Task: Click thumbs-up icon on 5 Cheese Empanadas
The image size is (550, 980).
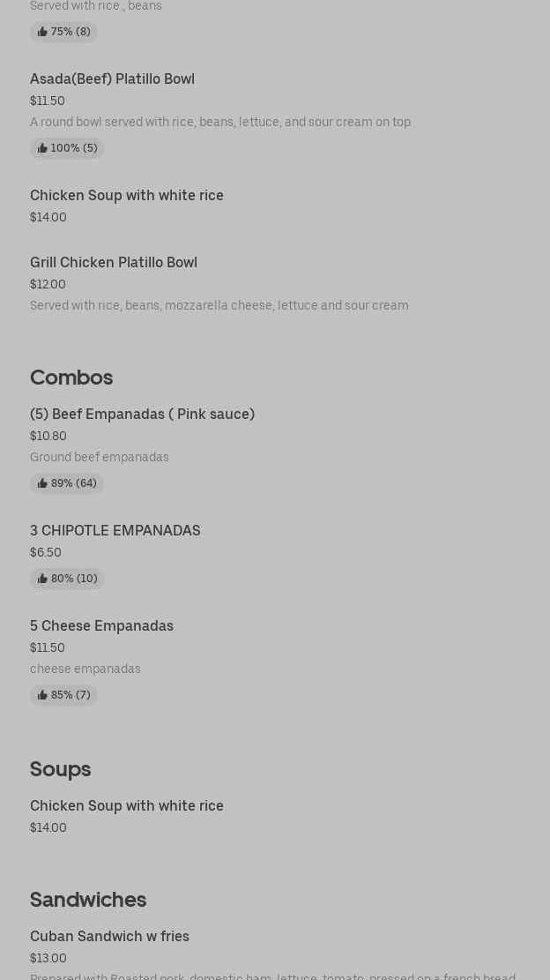Action: pyautogui.click(x=42, y=695)
